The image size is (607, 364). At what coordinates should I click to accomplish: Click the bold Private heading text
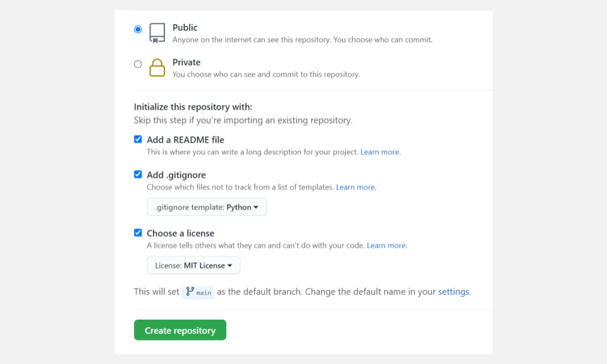pyautogui.click(x=187, y=63)
